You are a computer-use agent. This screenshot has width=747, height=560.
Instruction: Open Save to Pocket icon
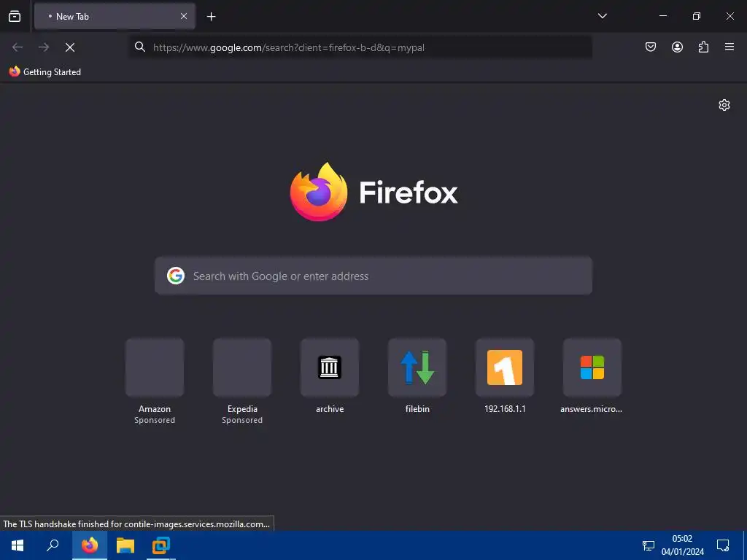(650, 47)
